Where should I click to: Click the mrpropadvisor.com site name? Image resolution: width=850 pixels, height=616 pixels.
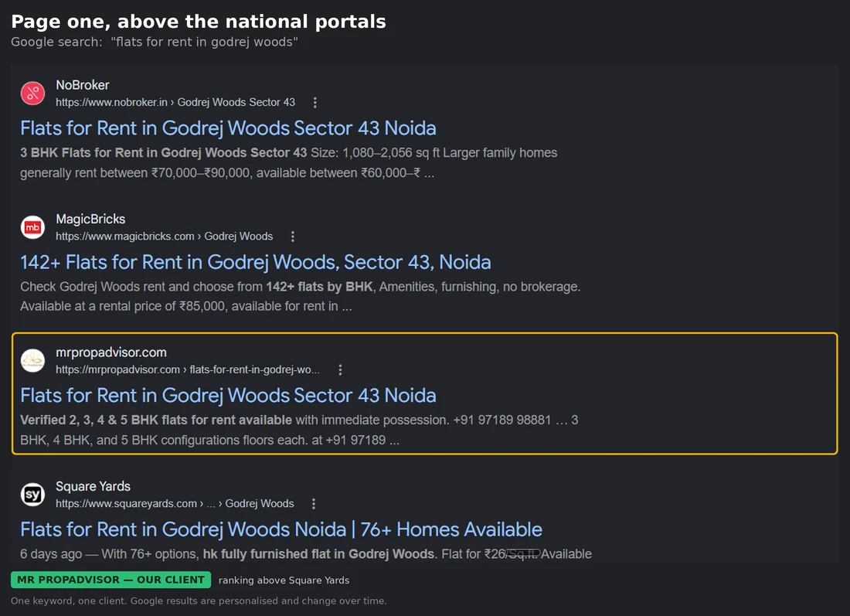coord(111,352)
